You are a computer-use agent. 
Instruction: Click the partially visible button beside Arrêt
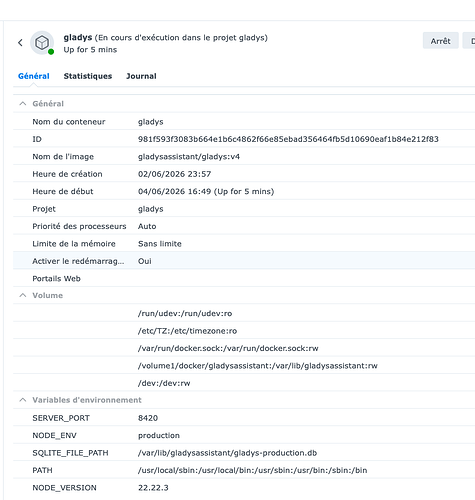coord(469,41)
